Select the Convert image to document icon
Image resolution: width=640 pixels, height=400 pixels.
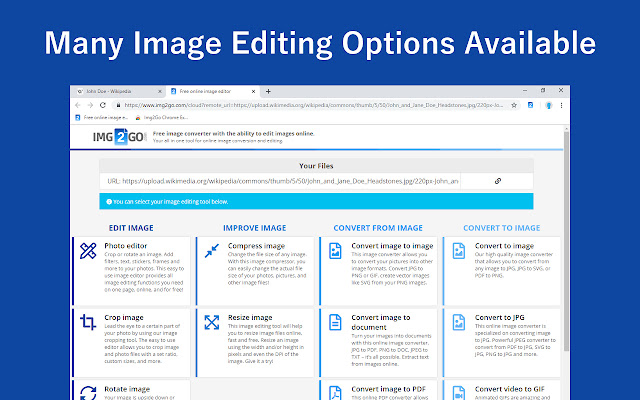[x=335, y=322]
